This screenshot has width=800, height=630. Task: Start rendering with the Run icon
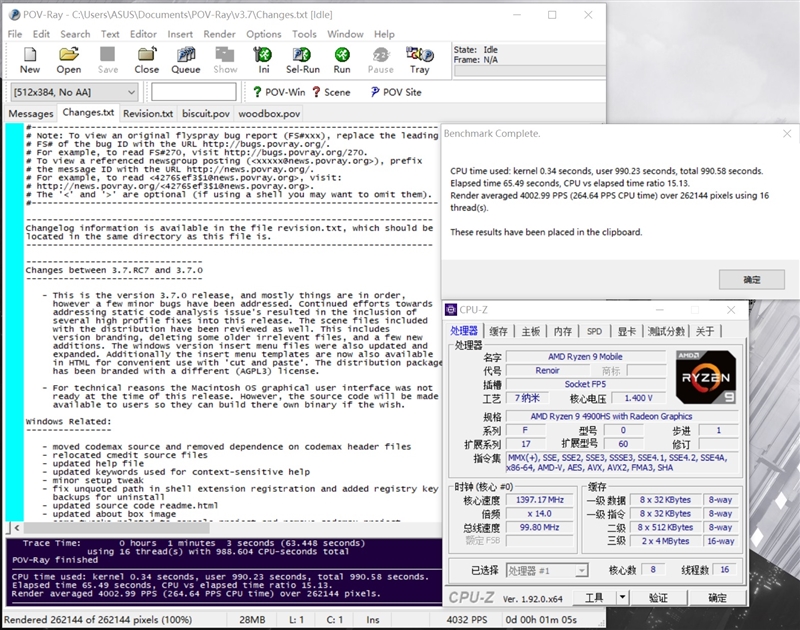coord(342,60)
